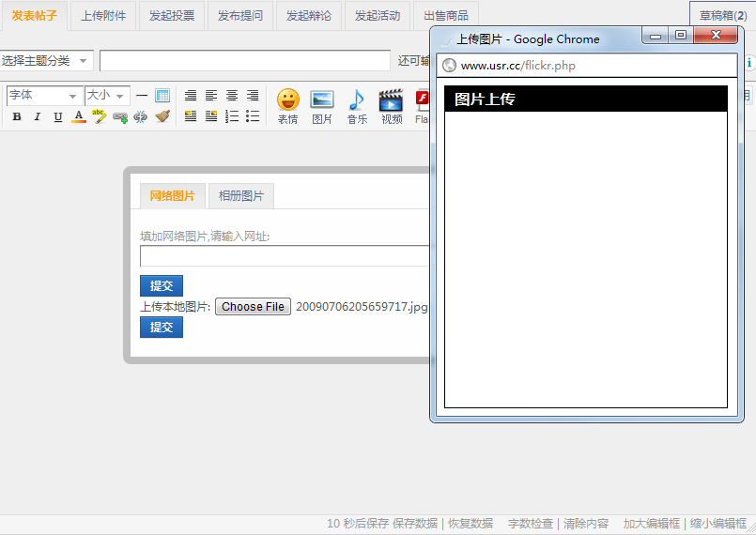
Task: Toggle underline text formatting
Action: pos(58,116)
